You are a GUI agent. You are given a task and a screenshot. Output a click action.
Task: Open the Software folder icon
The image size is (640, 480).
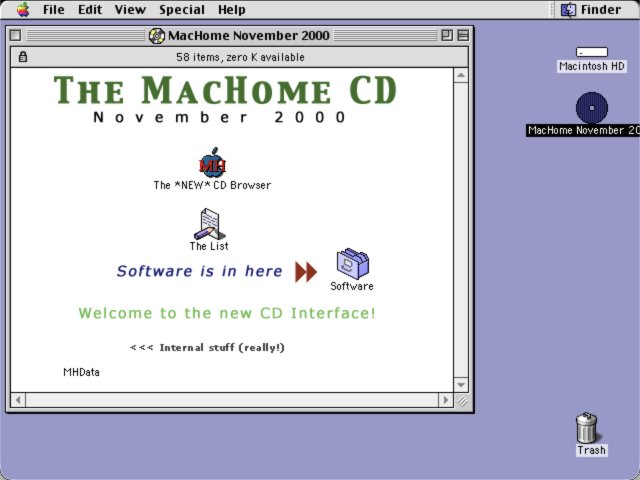pyautogui.click(x=353, y=264)
